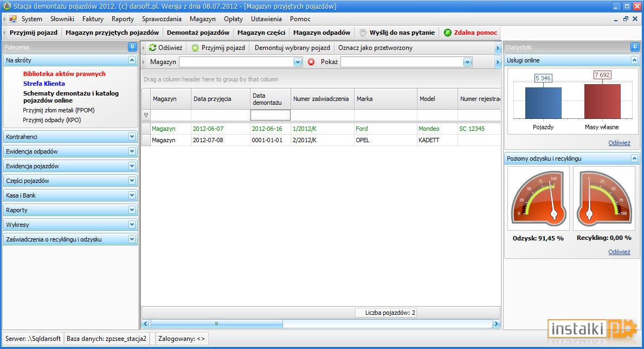Click the green Odśwież refresh icon
The image size is (644, 349).
[152, 48]
